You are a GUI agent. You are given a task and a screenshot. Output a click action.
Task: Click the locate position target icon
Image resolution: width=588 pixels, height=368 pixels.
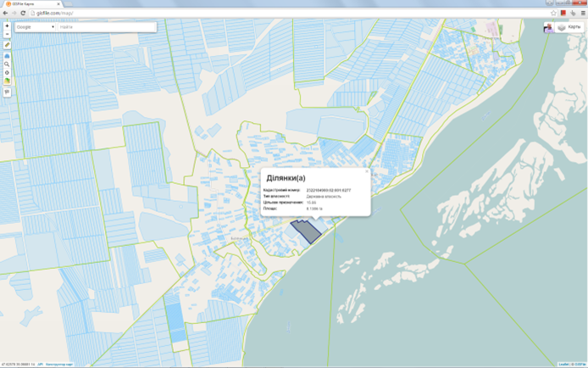[7, 73]
